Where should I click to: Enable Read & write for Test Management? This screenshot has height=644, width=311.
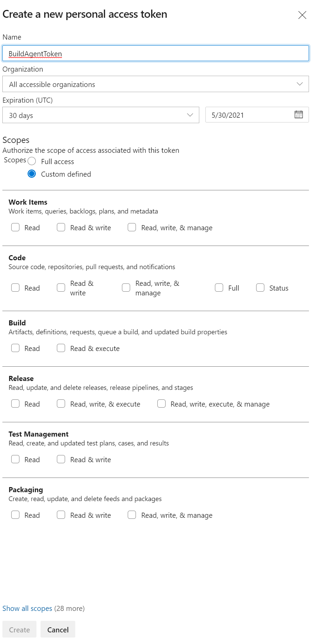tap(61, 459)
